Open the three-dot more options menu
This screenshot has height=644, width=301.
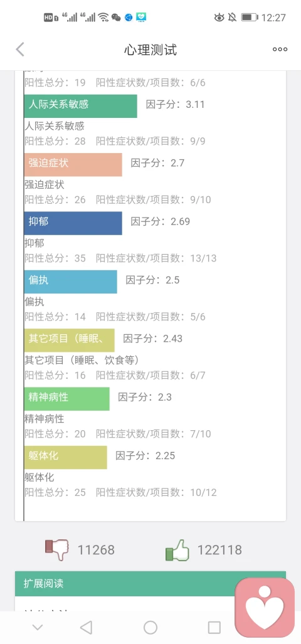280,50
